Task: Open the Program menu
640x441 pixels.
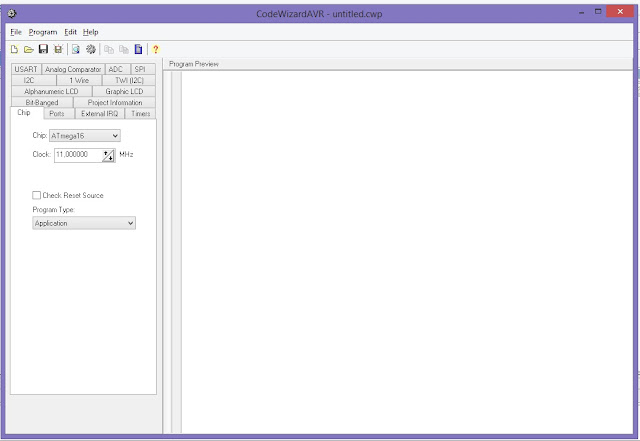Action: click(x=43, y=32)
